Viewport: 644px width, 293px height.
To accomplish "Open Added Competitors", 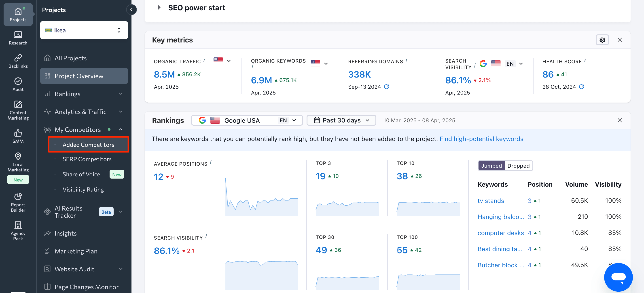I will tap(88, 145).
